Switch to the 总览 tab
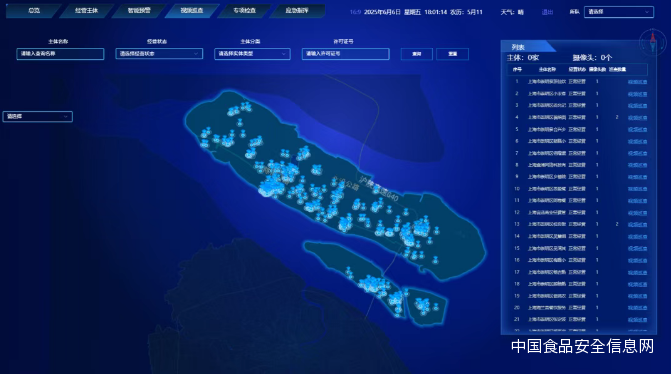The height and width of the screenshot is (374, 671). click(x=33, y=10)
